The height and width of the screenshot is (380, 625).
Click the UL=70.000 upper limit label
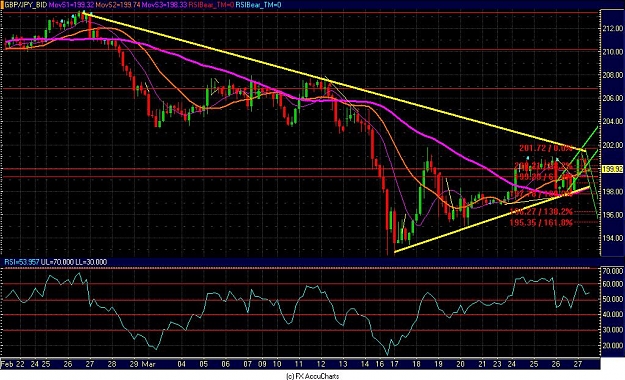click(x=57, y=262)
